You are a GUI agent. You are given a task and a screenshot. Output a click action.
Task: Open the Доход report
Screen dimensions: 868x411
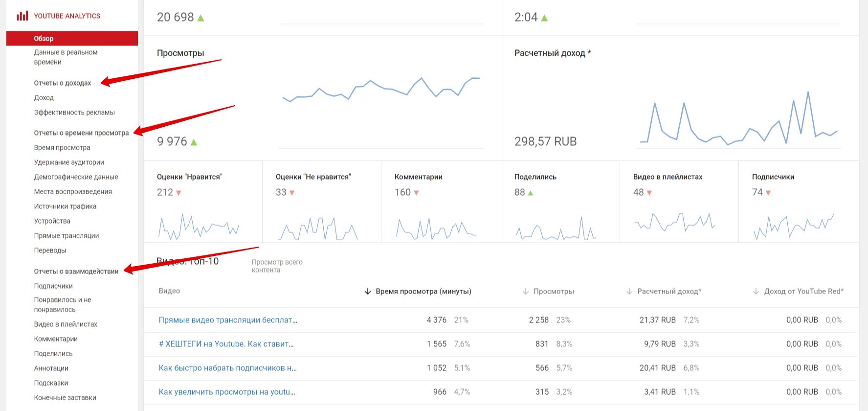[x=44, y=98]
